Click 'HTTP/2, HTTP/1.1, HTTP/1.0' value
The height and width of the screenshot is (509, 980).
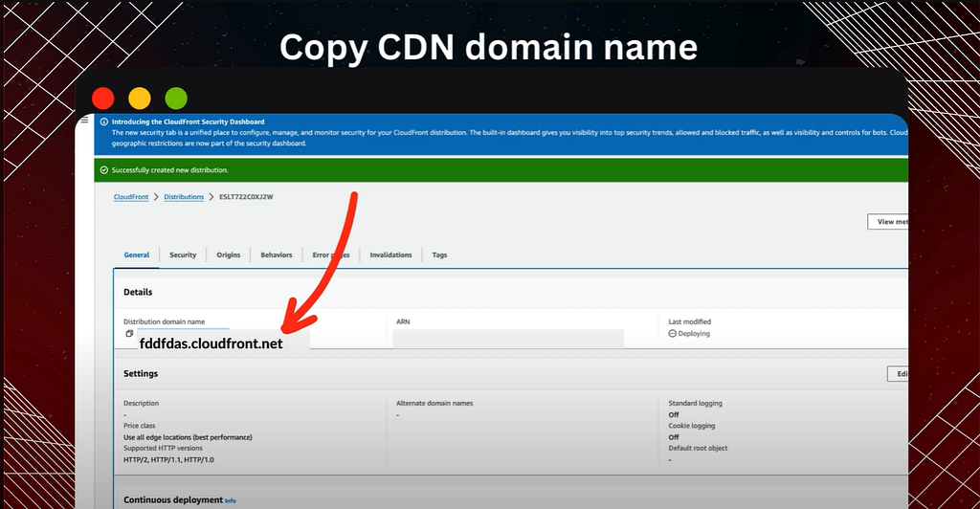168,459
